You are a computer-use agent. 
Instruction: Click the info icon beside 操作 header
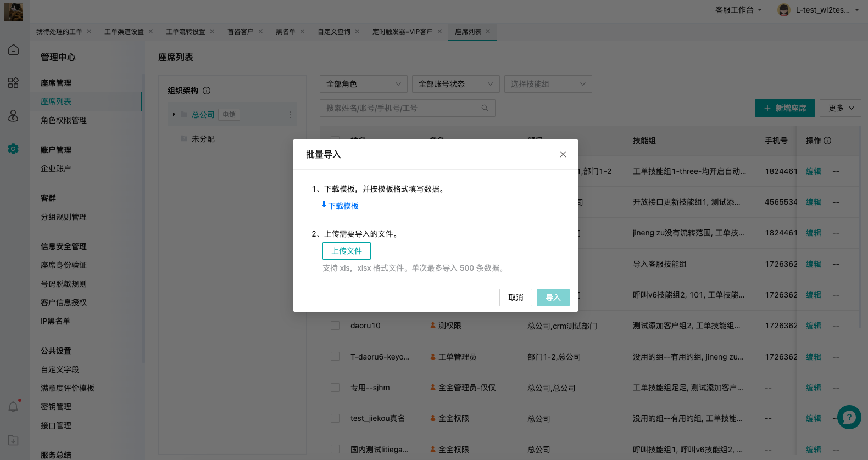827,141
